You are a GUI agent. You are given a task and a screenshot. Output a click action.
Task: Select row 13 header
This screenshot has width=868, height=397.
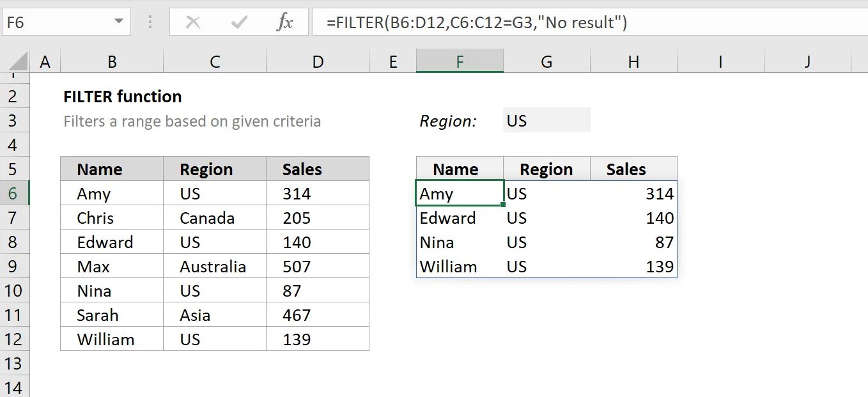click(x=14, y=364)
